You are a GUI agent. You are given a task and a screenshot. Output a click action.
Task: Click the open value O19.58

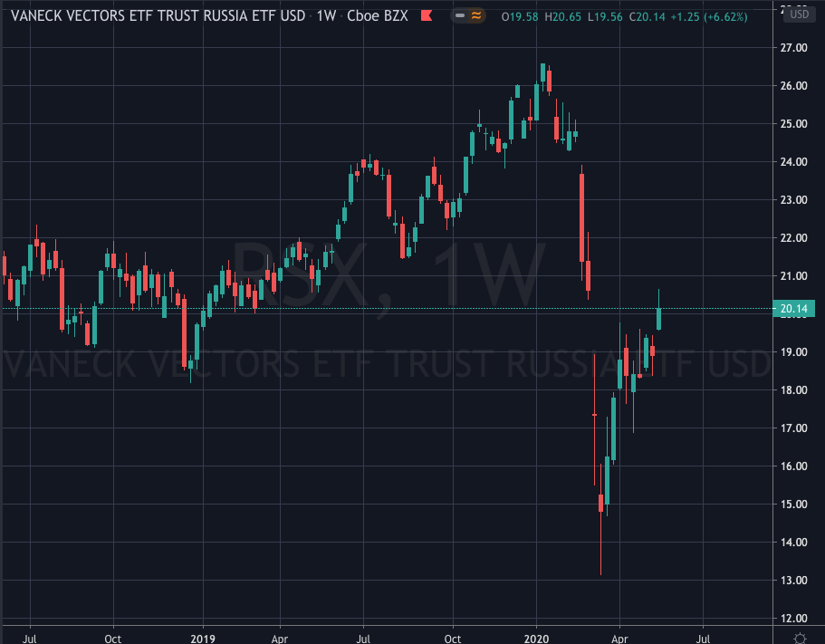520,17
